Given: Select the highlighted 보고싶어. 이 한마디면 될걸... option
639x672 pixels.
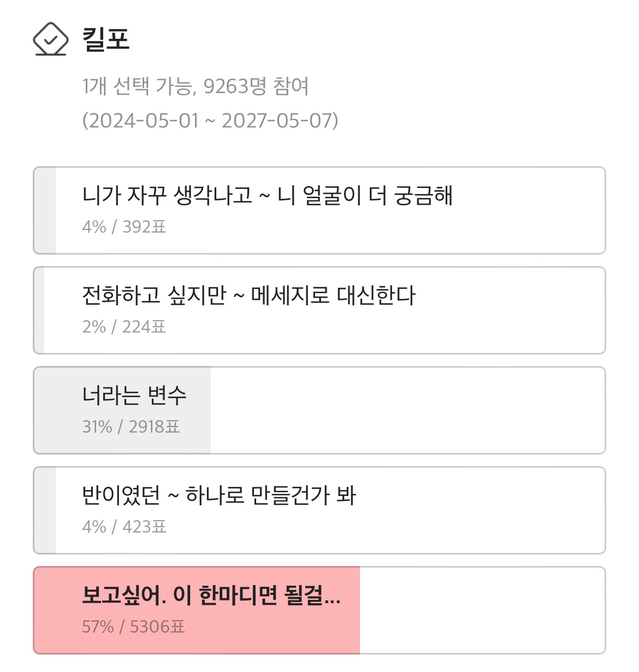Looking at the screenshot, I should pos(319,610).
